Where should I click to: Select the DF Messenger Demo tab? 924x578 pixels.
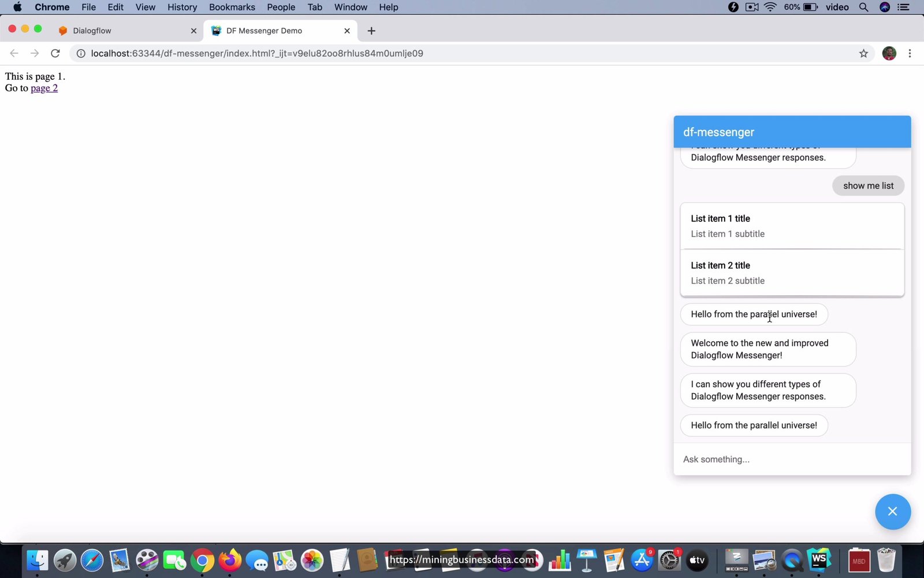click(x=280, y=31)
